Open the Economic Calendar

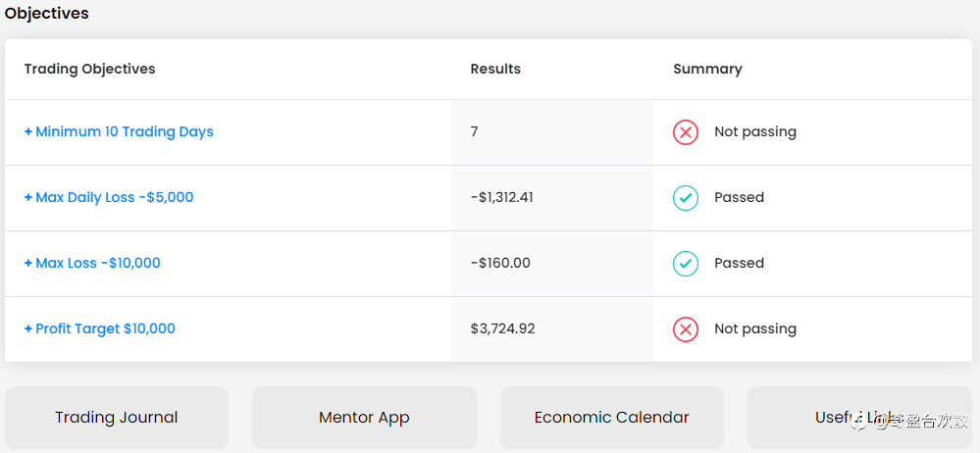pos(612,418)
